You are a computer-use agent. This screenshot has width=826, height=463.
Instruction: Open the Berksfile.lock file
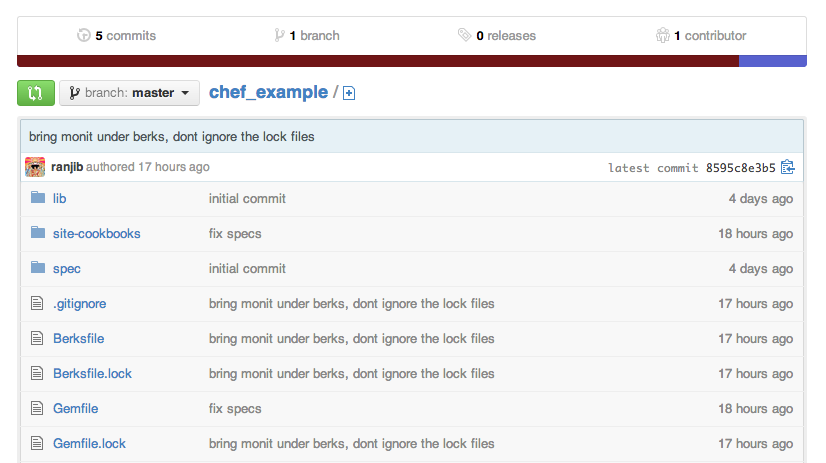[92, 373]
